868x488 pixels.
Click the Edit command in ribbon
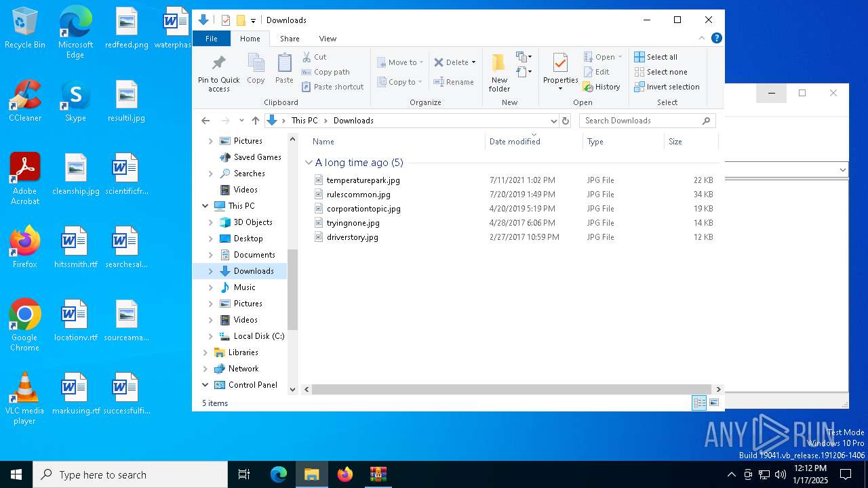(596, 72)
